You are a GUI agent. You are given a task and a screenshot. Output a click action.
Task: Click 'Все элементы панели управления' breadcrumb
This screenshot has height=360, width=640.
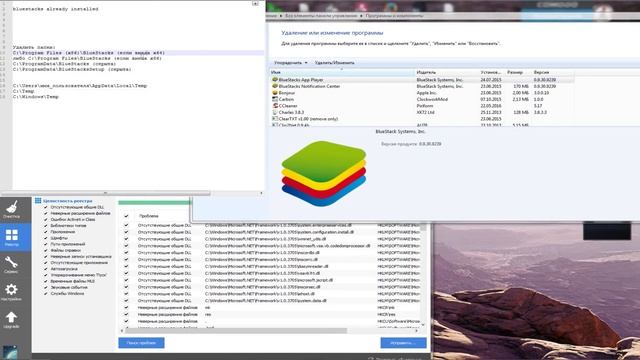tap(320, 16)
